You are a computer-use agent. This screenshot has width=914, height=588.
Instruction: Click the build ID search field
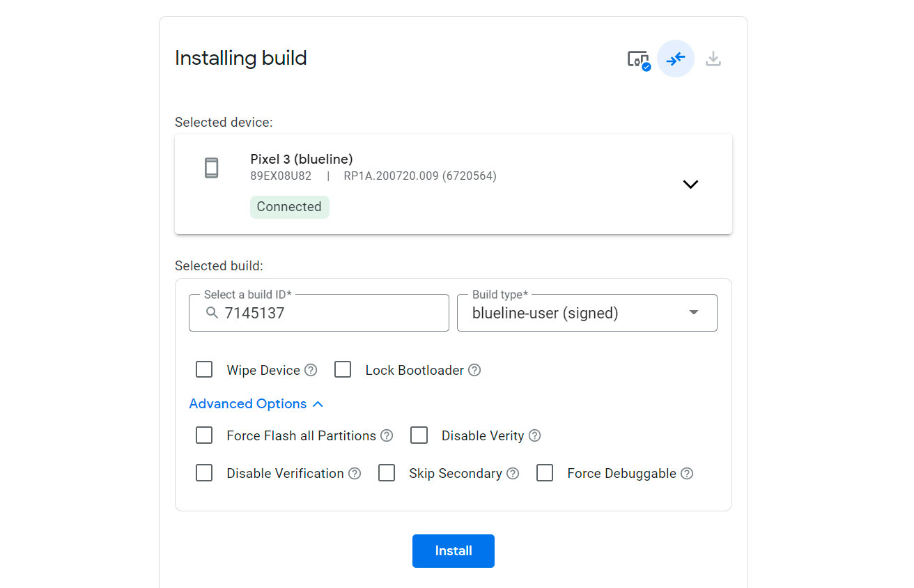(x=327, y=313)
